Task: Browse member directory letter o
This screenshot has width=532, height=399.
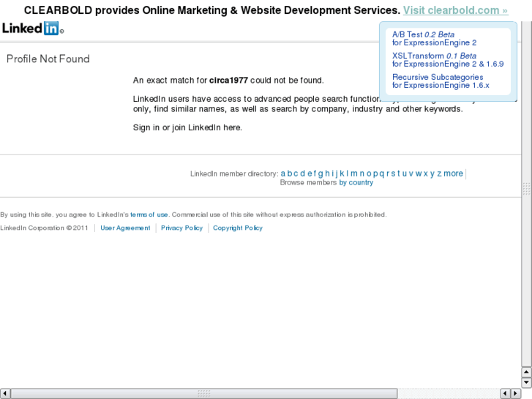Action: click(x=369, y=174)
